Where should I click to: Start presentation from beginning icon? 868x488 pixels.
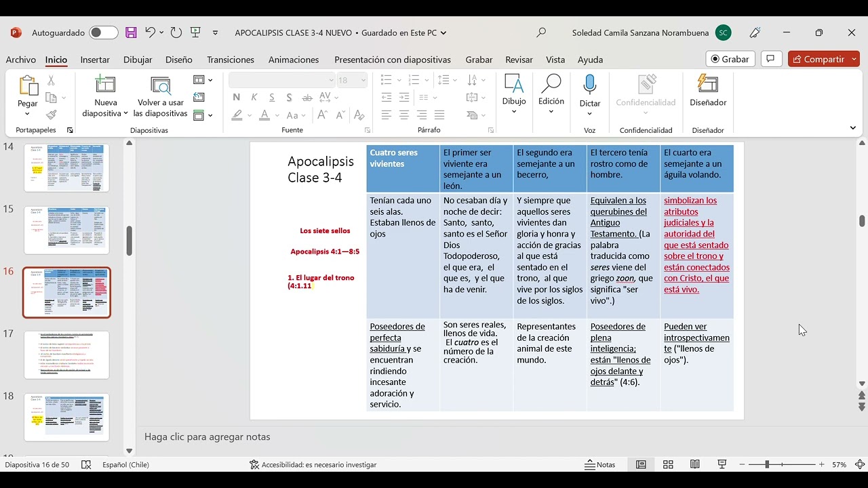point(196,33)
